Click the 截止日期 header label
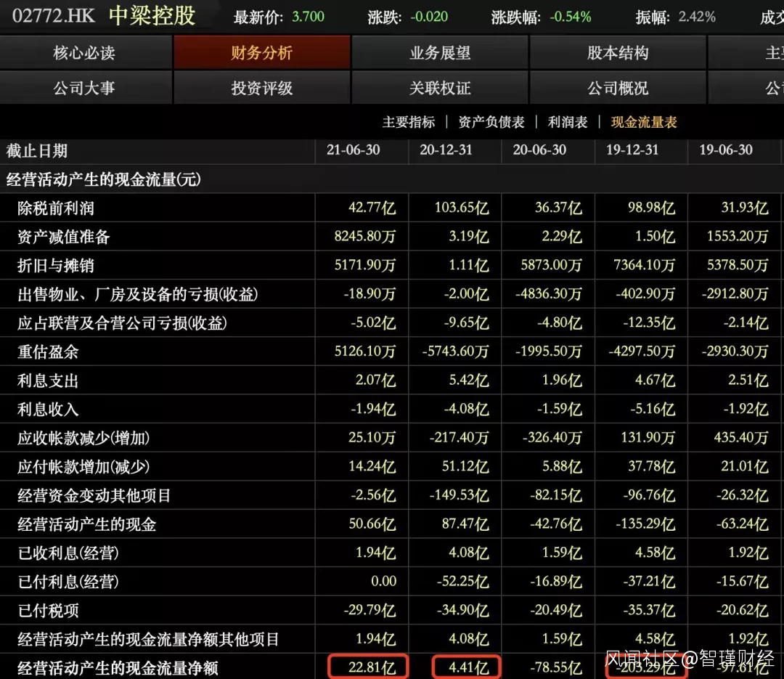This screenshot has height=679, width=784. point(37,150)
